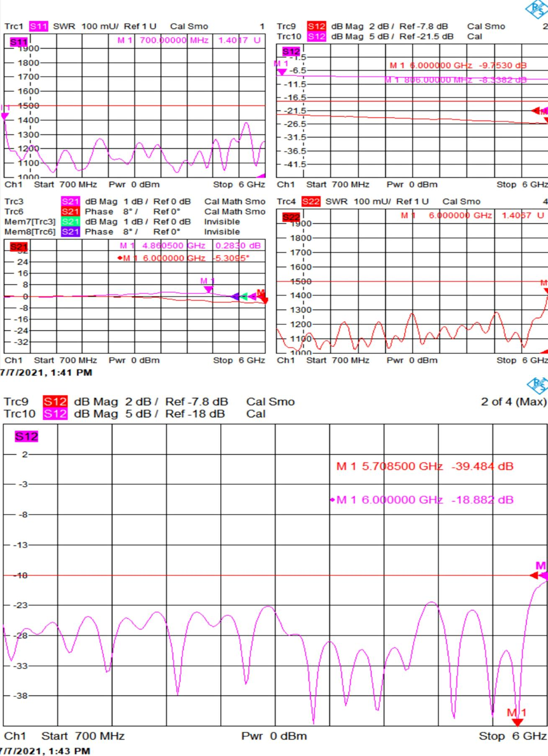Click the S11 label inside the SWR diagram

18,42
